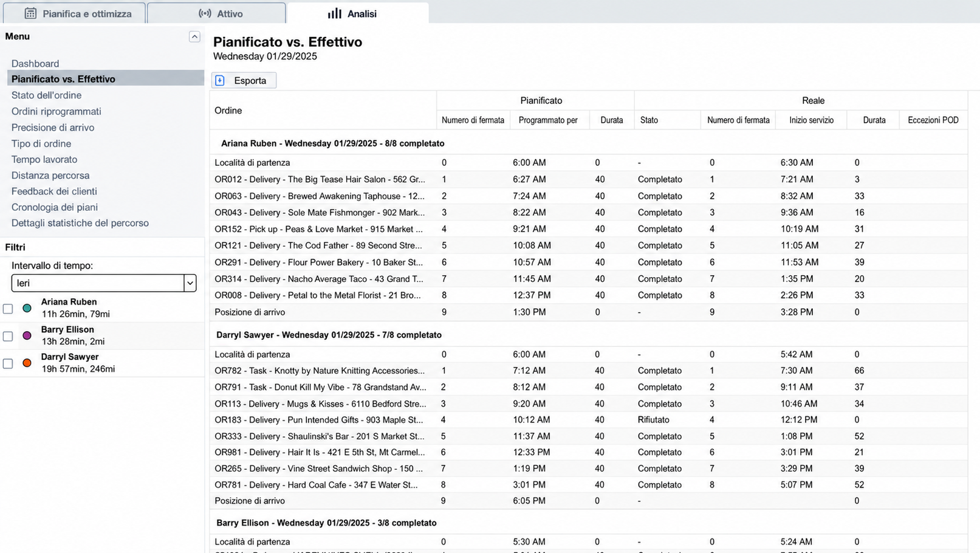This screenshot has height=553, width=980.
Task: Select the Analisi tab
Action: pos(358,13)
